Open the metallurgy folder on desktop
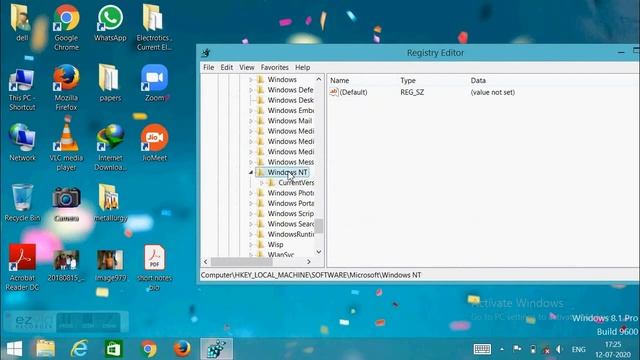This screenshot has height=360, width=640. (x=110, y=203)
